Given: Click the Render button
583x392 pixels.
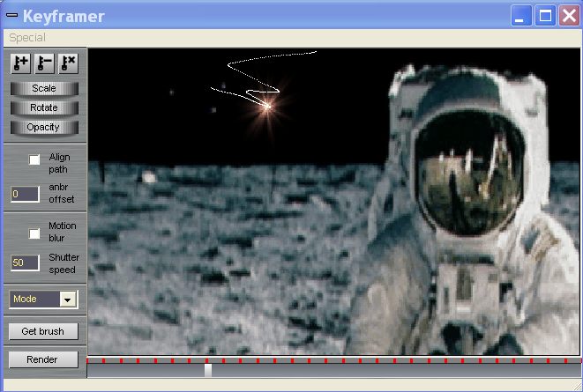Looking at the screenshot, I should (x=43, y=359).
